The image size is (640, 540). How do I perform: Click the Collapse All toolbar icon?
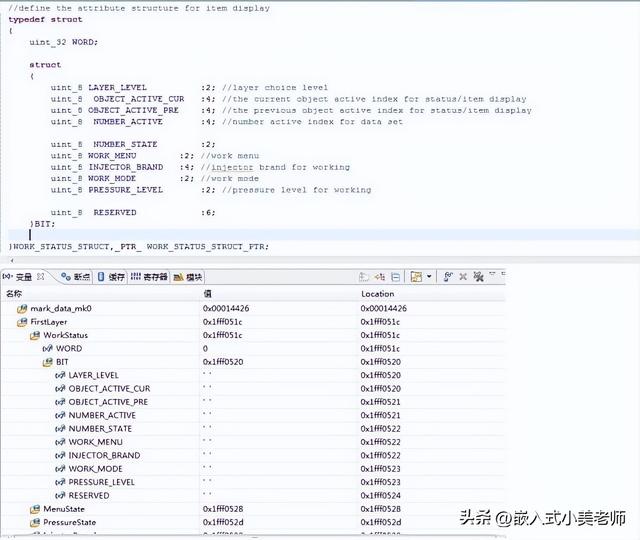(x=396, y=277)
